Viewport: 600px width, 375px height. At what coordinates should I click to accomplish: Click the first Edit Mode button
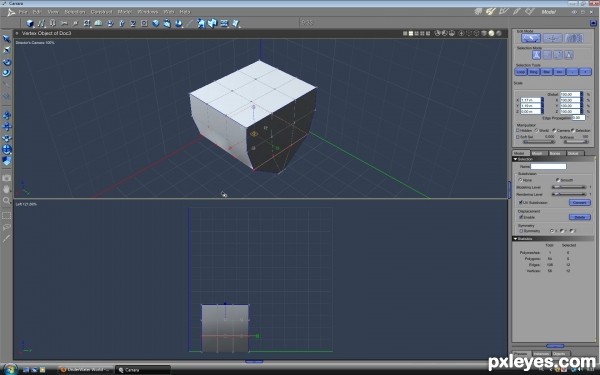tap(531, 38)
